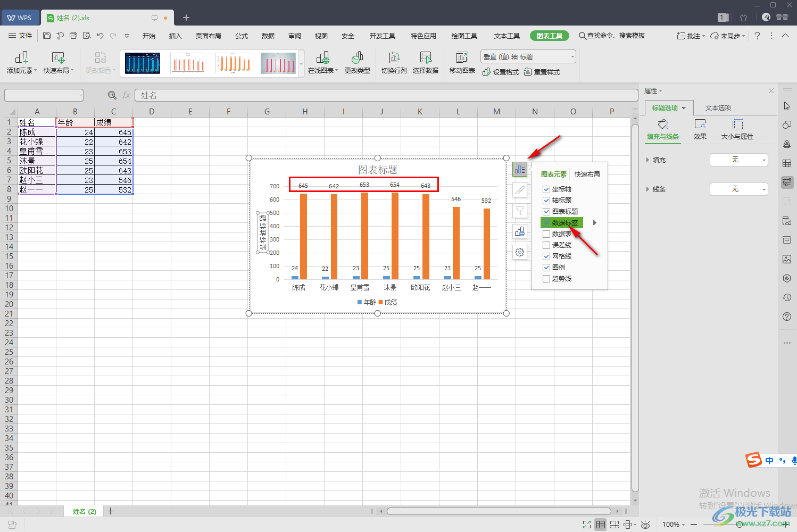
Task: Open the 文件 (File) menu
Action: 21,36
